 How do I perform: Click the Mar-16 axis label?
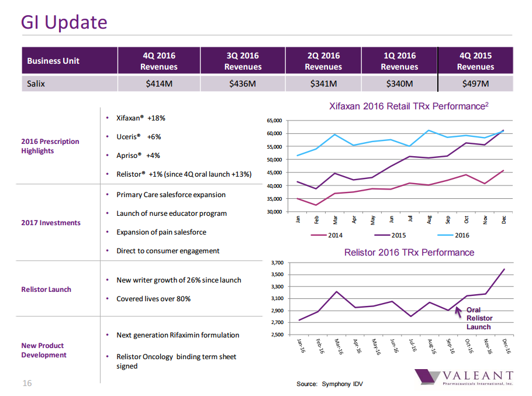pyautogui.click(x=338, y=346)
